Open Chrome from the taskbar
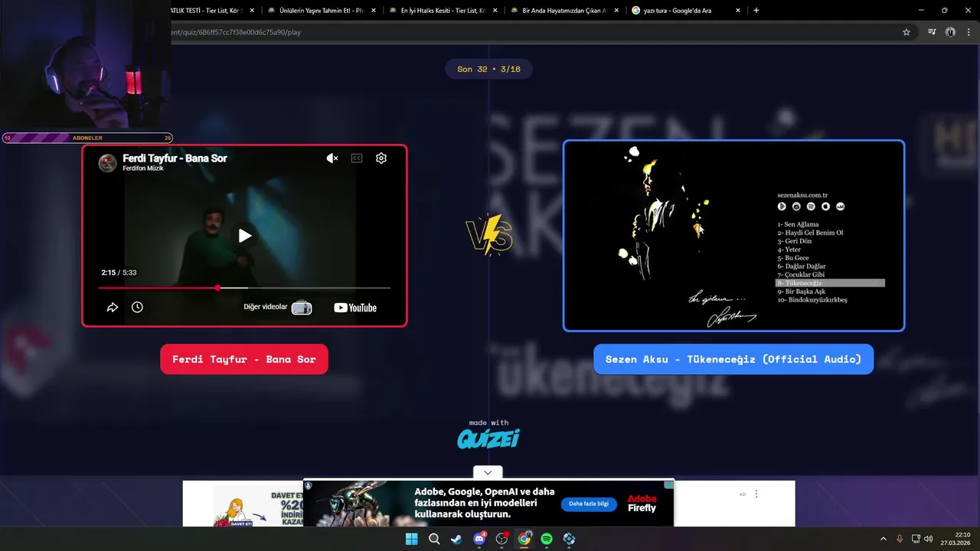Viewport: 980px width, 551px height. (x=524, y=539)
